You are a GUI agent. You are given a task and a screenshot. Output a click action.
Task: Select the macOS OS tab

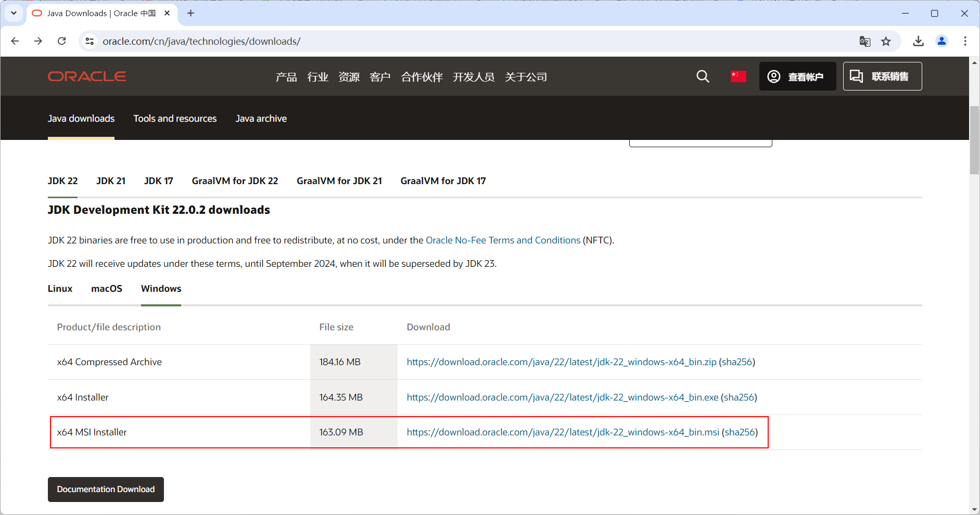(x=107, y=289)
